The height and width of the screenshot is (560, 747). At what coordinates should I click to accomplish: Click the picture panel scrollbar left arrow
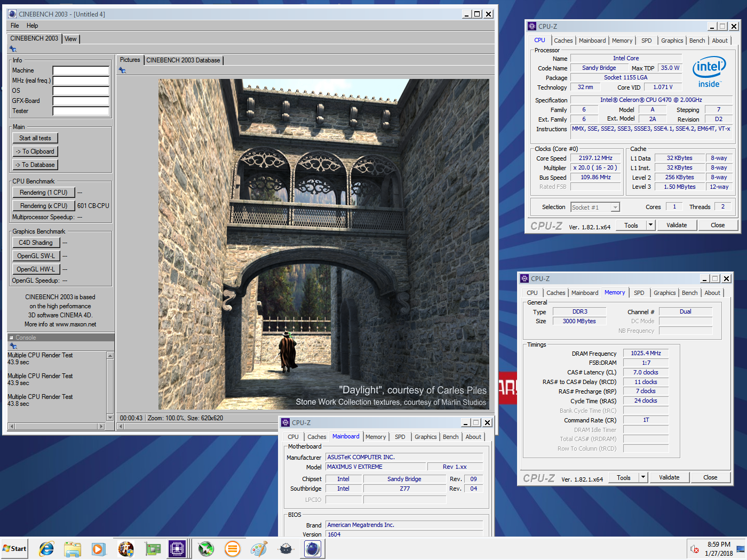coord(121,426)
